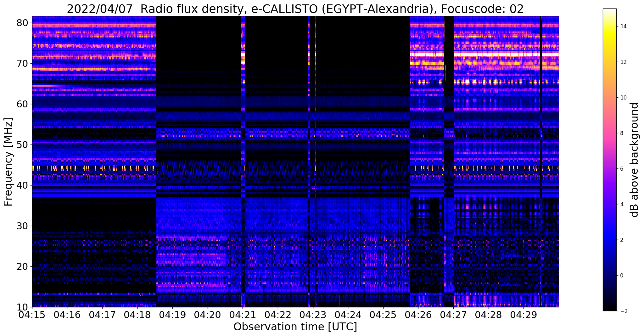Click the 04:20 time tick label
This screenshot has width=644, height=336.
207,315
